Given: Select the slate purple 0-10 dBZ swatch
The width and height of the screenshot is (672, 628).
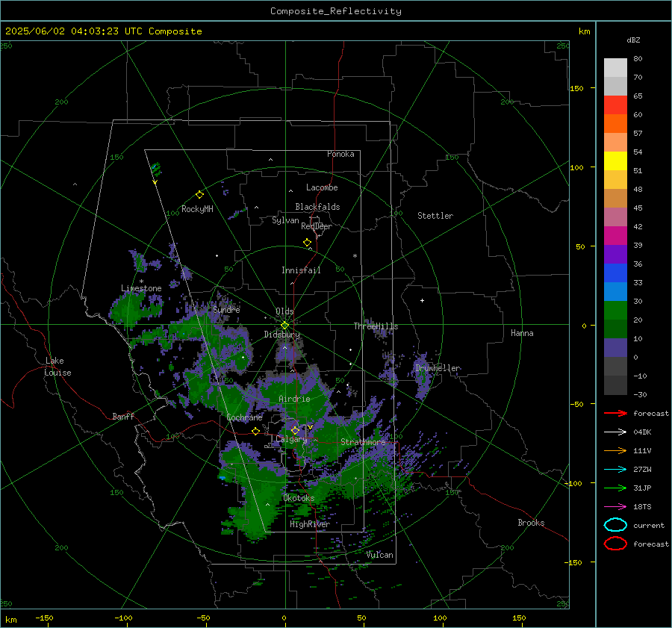Looking at the screenshot, I should point(615,348).
